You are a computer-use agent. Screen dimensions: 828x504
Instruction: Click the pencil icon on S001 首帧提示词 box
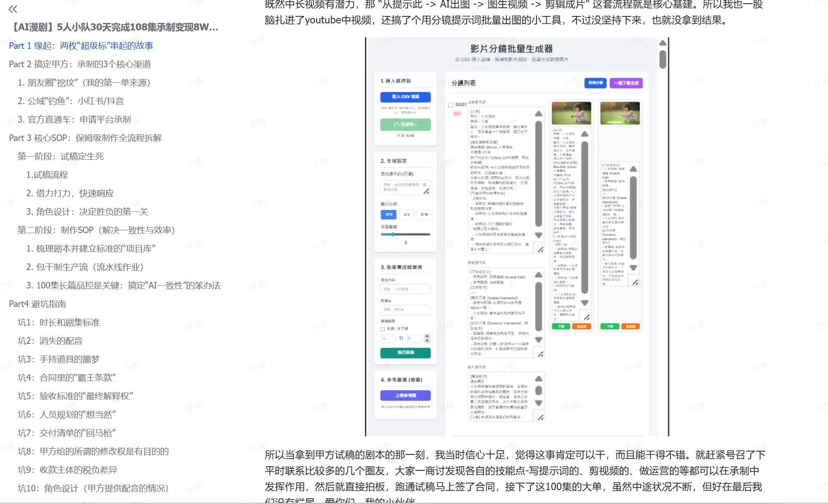tap(541, 249)
